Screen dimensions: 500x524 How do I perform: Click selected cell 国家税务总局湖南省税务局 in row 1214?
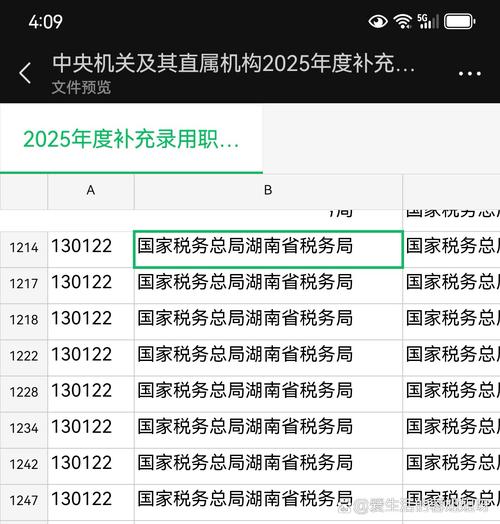(268, 249)
